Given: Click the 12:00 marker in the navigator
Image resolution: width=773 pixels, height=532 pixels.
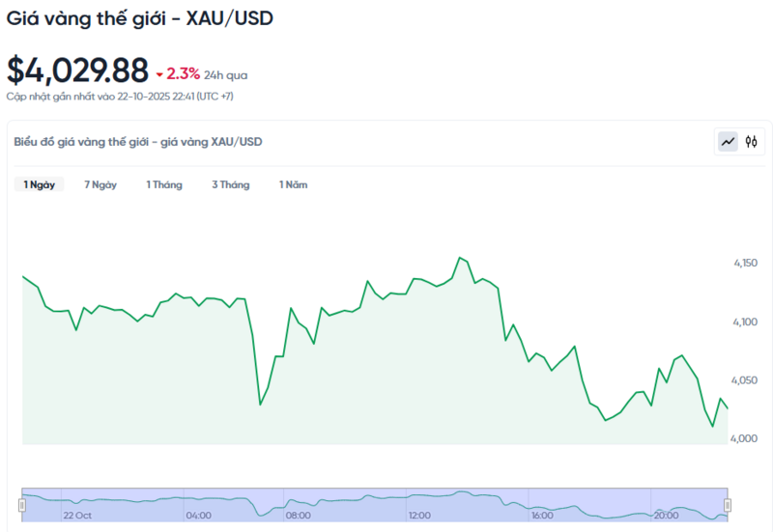Looking at the screenshot, I should [419, 516].
